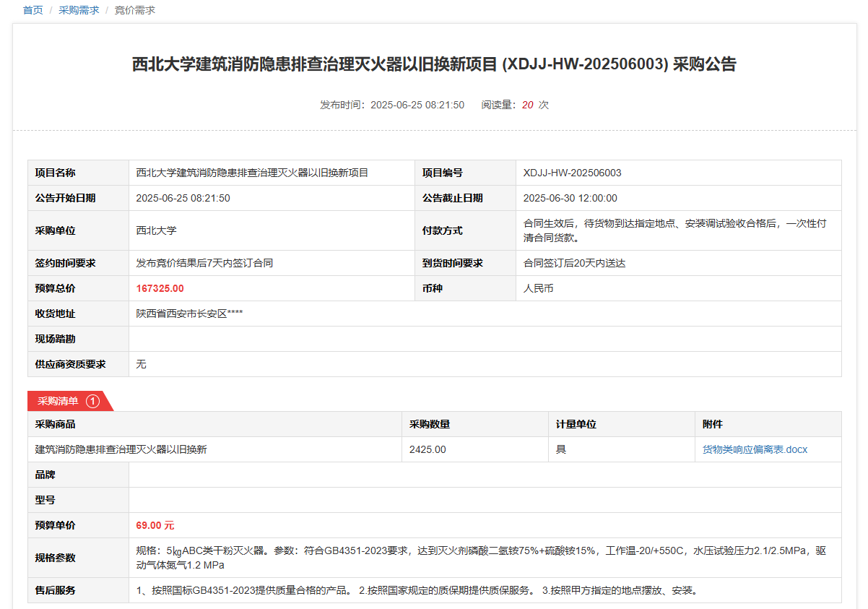Click the purchase quantity 2425.00
This screenshot has width=868, height=609.
pos(428,449)
